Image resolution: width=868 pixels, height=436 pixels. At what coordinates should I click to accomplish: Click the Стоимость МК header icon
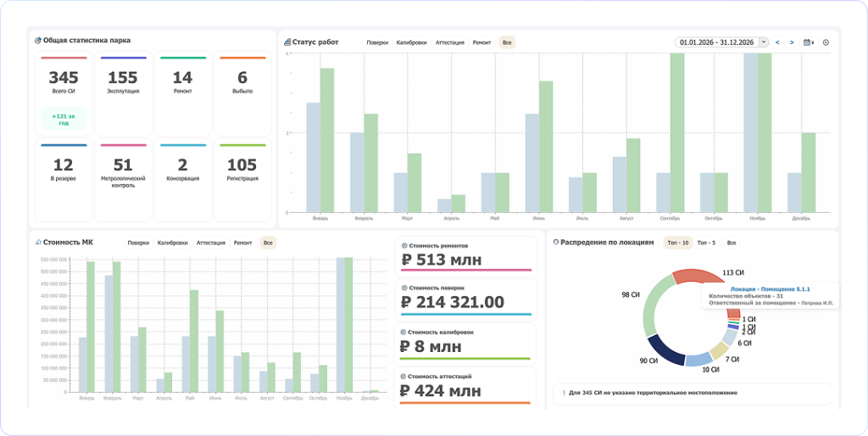pyautogui.click(x=37, y=242)
